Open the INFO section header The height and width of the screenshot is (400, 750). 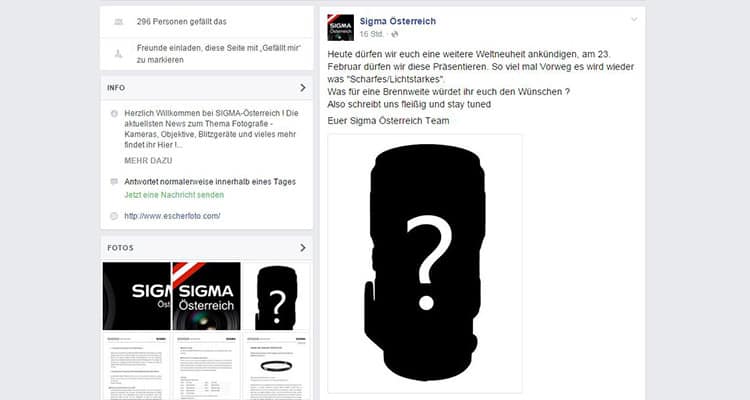(207, 88)
